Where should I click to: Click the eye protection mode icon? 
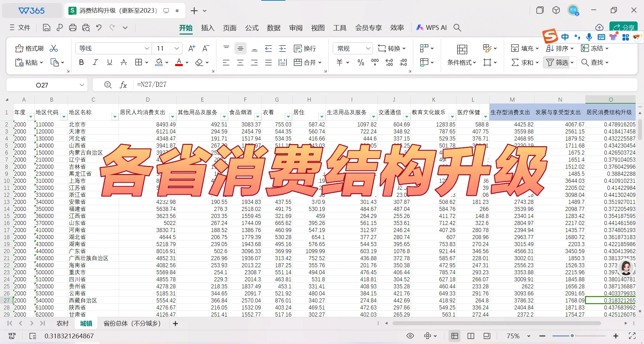tap(410, 336)
